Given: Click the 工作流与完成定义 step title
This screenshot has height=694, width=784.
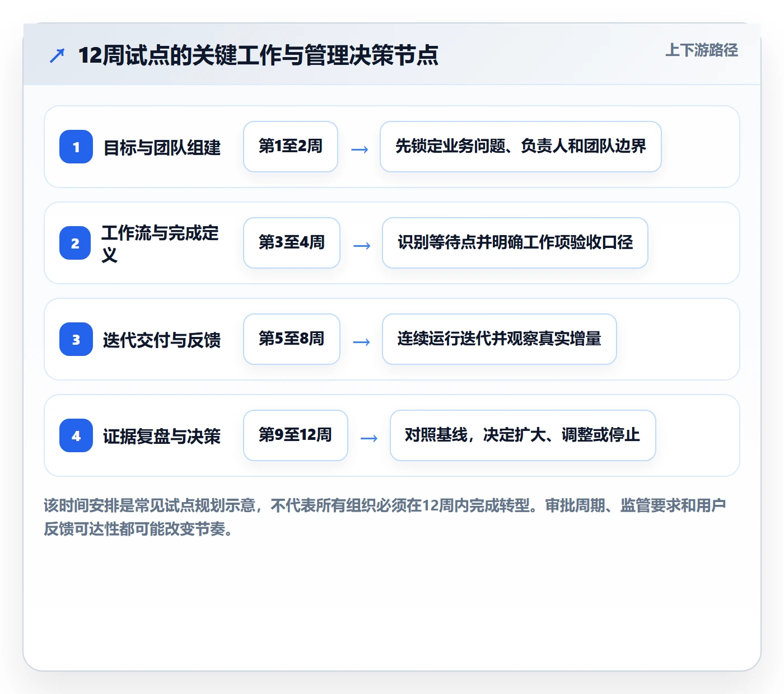Looking at the screenshot, I should 160,243.
